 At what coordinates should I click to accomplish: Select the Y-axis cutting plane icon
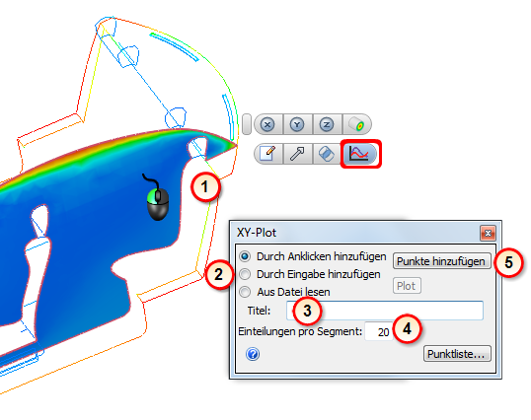297,124
